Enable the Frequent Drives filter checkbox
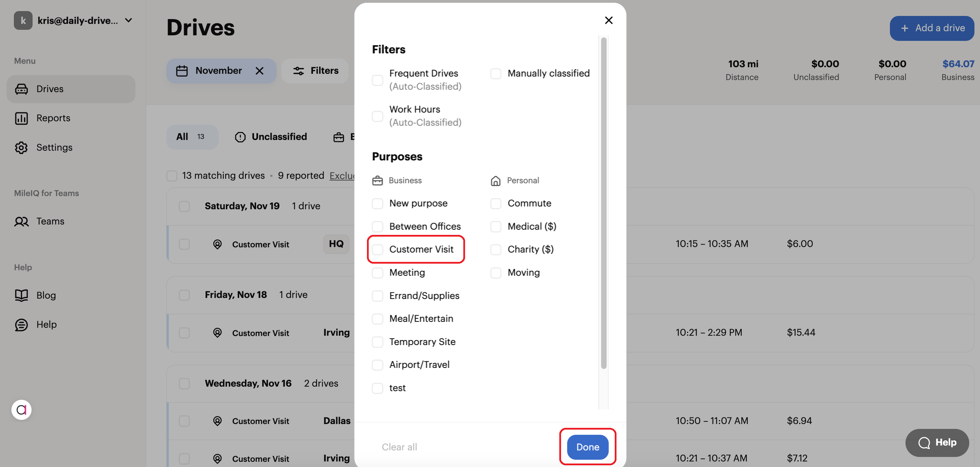 pos(377,80)
